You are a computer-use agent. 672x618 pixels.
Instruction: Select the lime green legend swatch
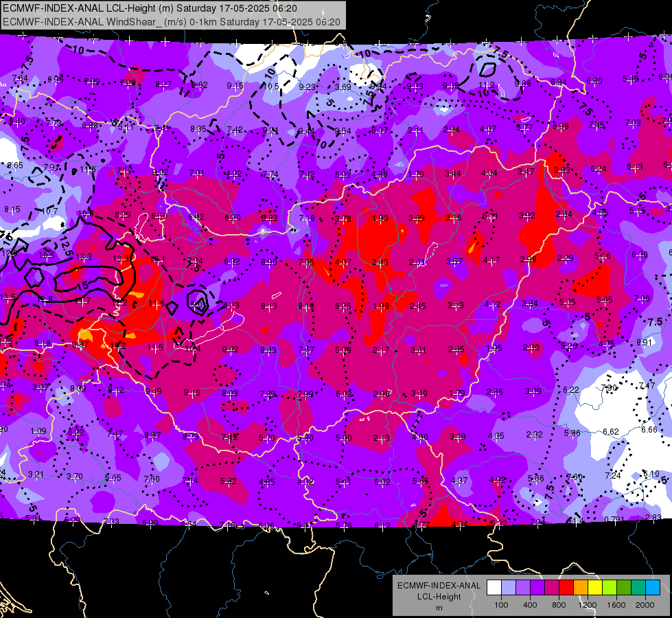point(610,588)
